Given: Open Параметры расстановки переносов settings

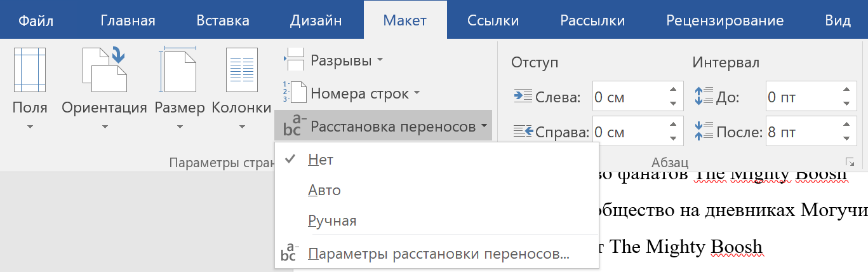Looking at the screenshot, I should [x=438, y=254].
